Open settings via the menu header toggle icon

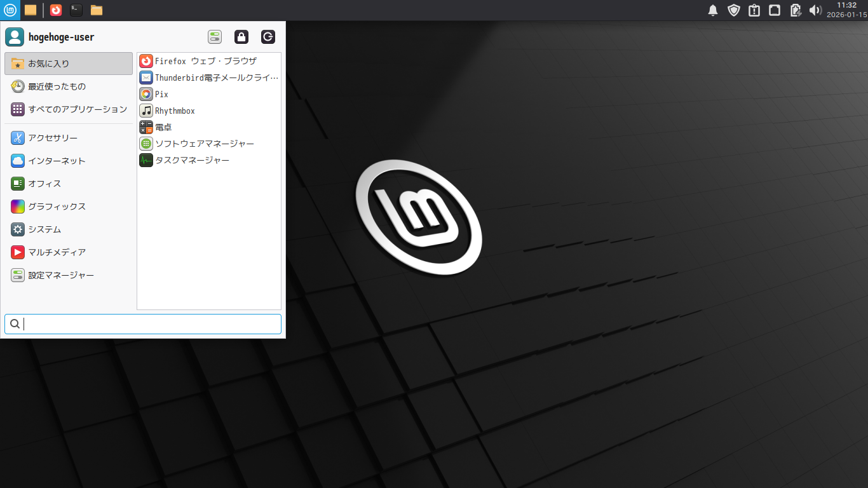(x=215, y=37)
